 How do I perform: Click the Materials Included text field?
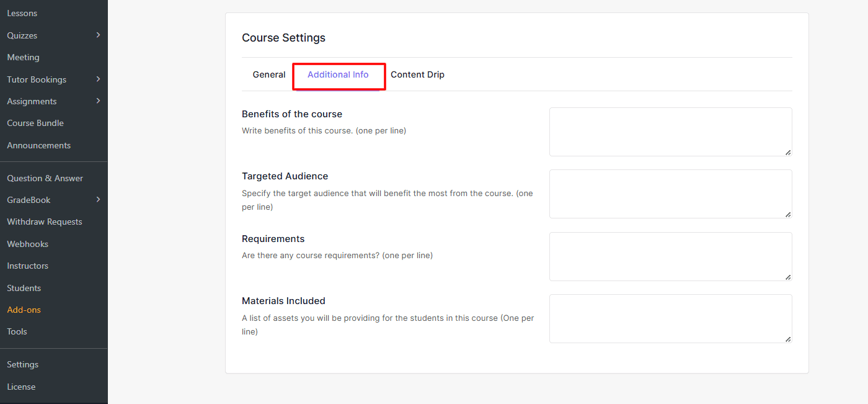[x=670, y=318]
